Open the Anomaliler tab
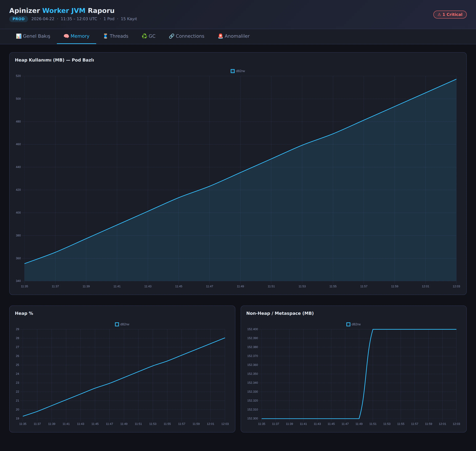This screenshot has width=476, height=451. coord(233,36)
